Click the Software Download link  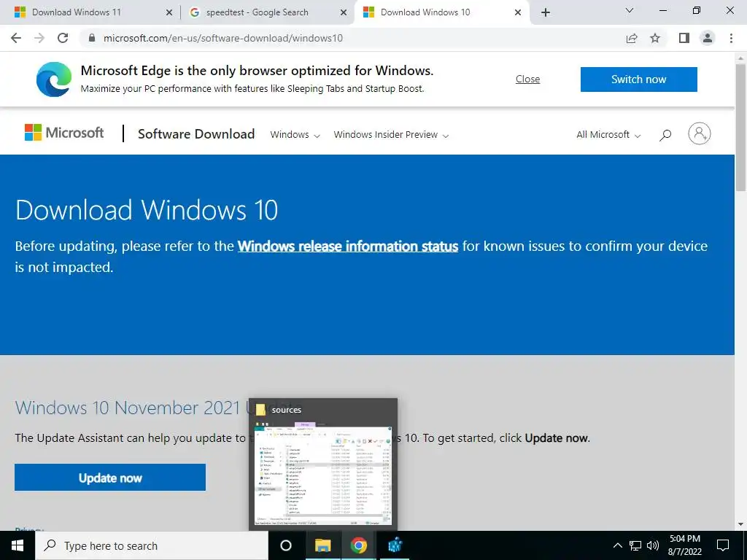click(196, 134)
